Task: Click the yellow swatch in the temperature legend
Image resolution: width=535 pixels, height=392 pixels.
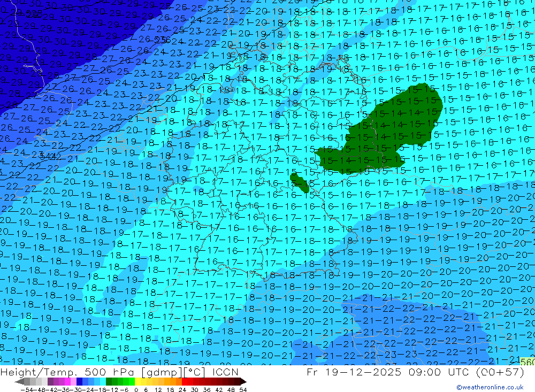Action: pyautogui.click(x=141, y=381)
